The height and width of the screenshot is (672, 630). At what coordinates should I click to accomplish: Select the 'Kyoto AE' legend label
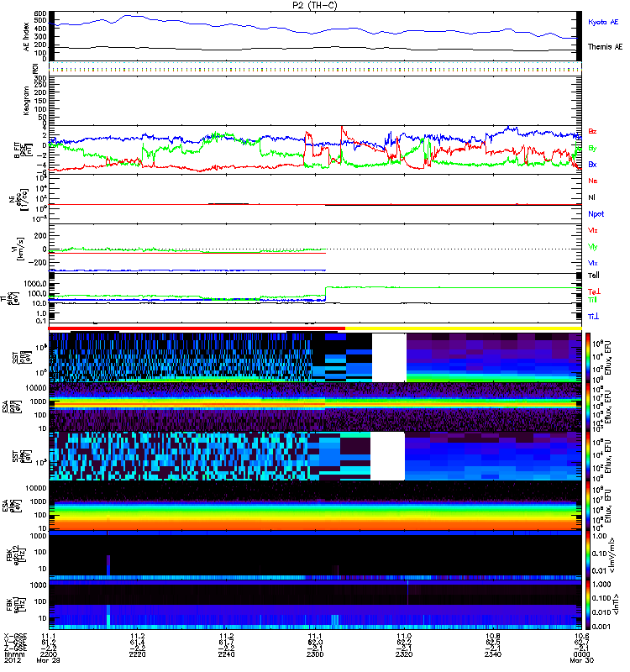click(x=603, y=22)
